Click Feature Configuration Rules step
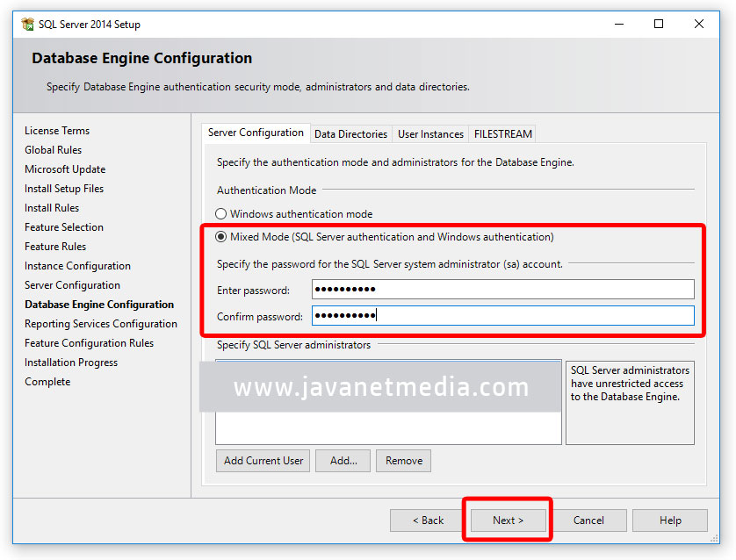 click(x=90, y=343)
